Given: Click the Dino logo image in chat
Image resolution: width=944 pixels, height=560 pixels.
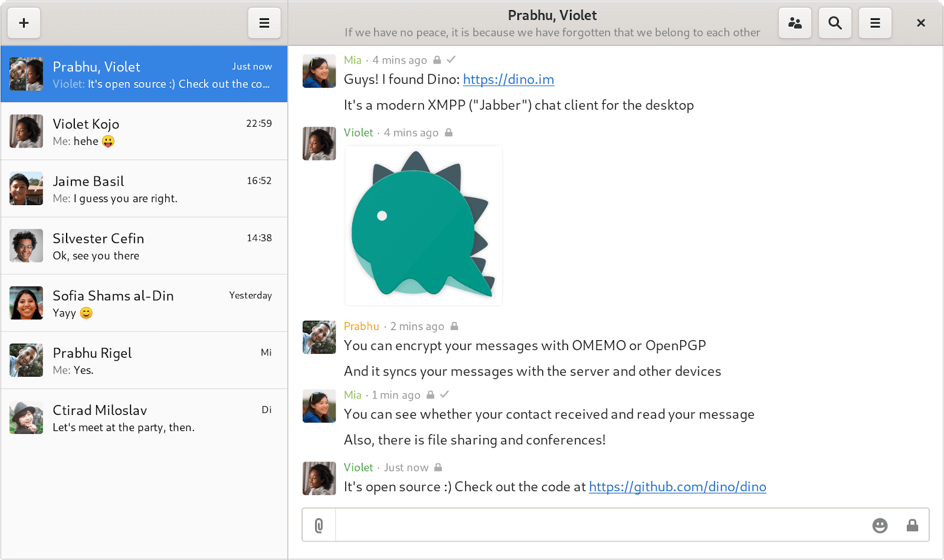Looking at the screenshot, I should (423, 225).
